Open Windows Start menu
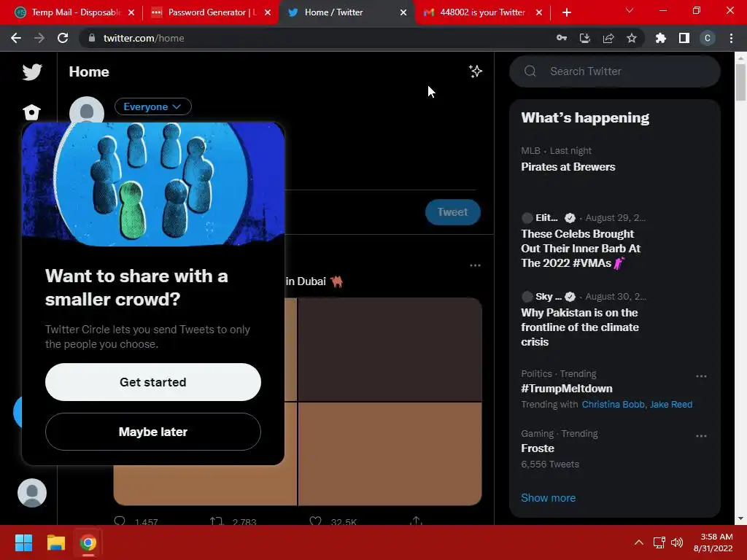The height and width of the screenshot is (560, 747). (x=23, y=542)
